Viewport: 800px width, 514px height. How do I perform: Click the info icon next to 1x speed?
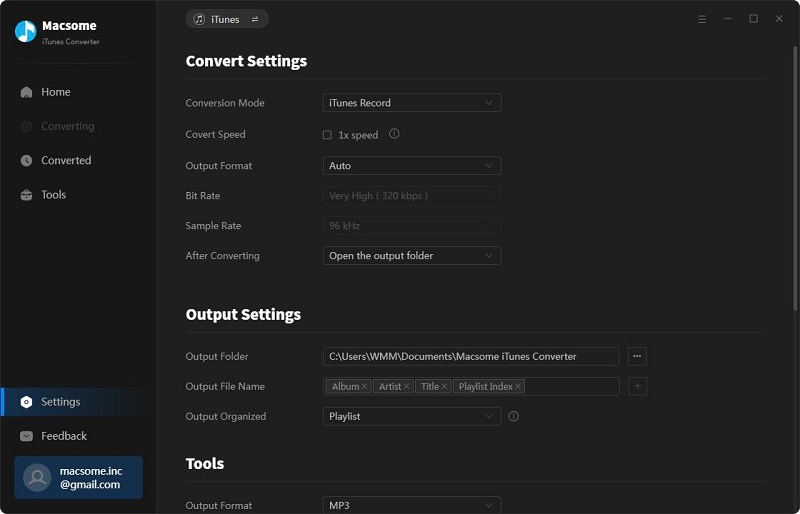point(394,134)
